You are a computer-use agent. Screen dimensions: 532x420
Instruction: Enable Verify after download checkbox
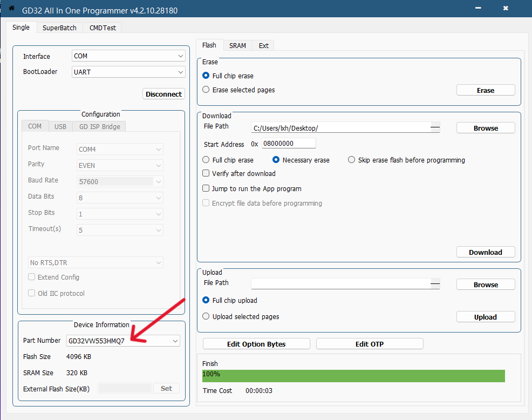tap(206, 174)
